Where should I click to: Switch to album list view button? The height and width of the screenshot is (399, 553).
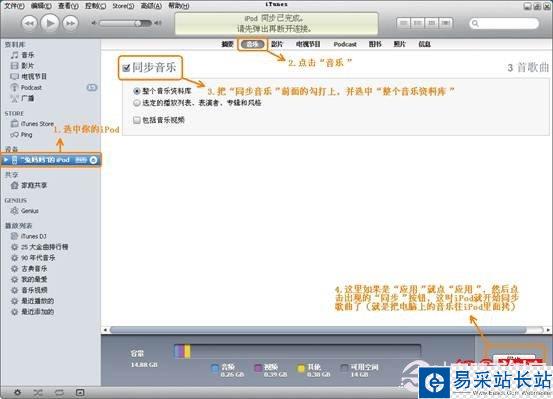[x=418, y=23]
